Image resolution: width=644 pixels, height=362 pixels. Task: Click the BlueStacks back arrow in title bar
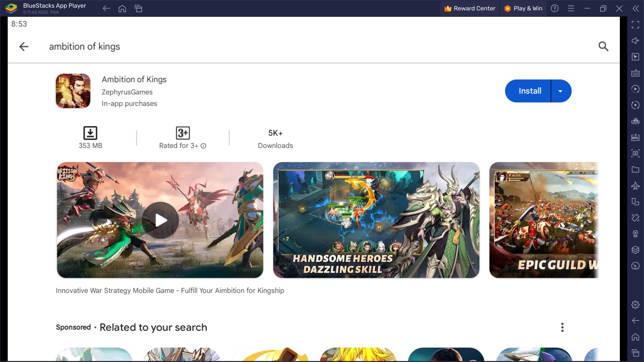click(x=106, y=8)
